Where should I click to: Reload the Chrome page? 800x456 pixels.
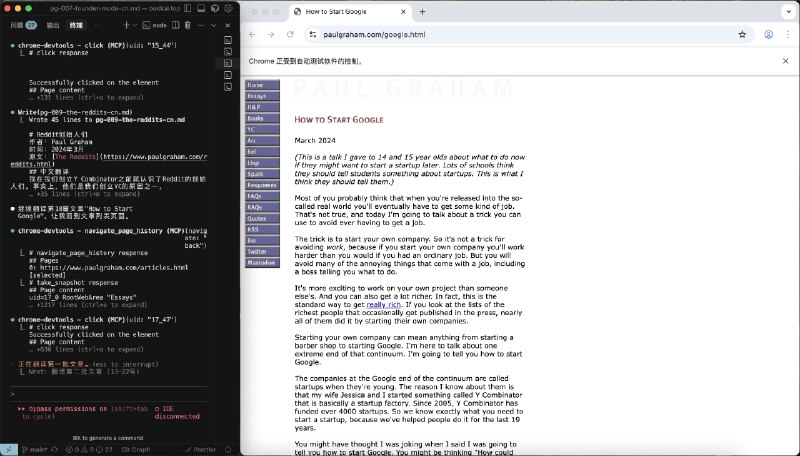290,35
